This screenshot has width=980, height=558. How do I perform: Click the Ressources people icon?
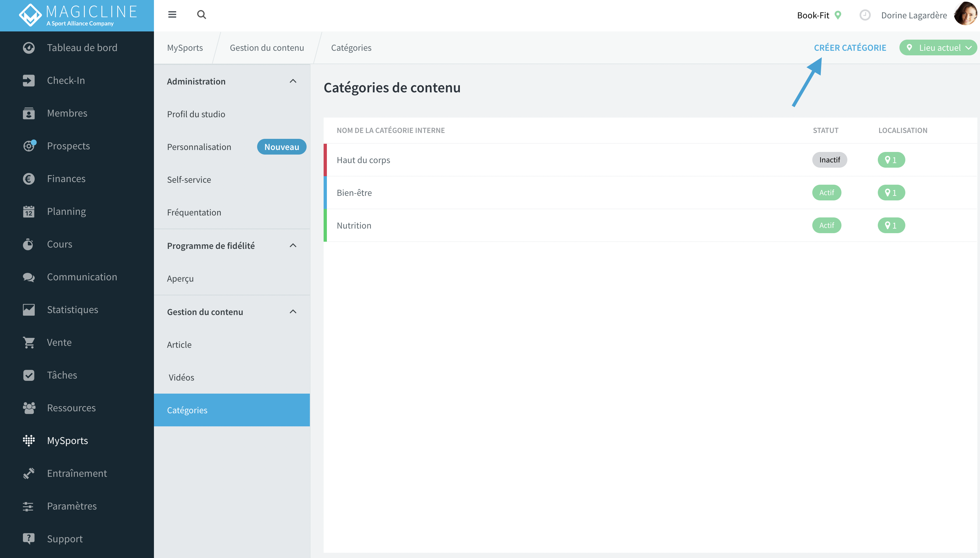[29, 408]
